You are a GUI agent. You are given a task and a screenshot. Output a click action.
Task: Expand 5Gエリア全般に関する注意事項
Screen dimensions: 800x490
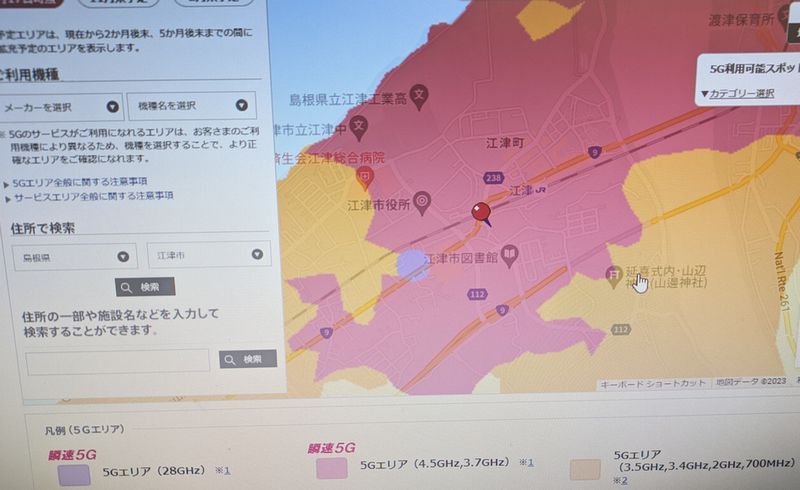(x=80, y=182)
